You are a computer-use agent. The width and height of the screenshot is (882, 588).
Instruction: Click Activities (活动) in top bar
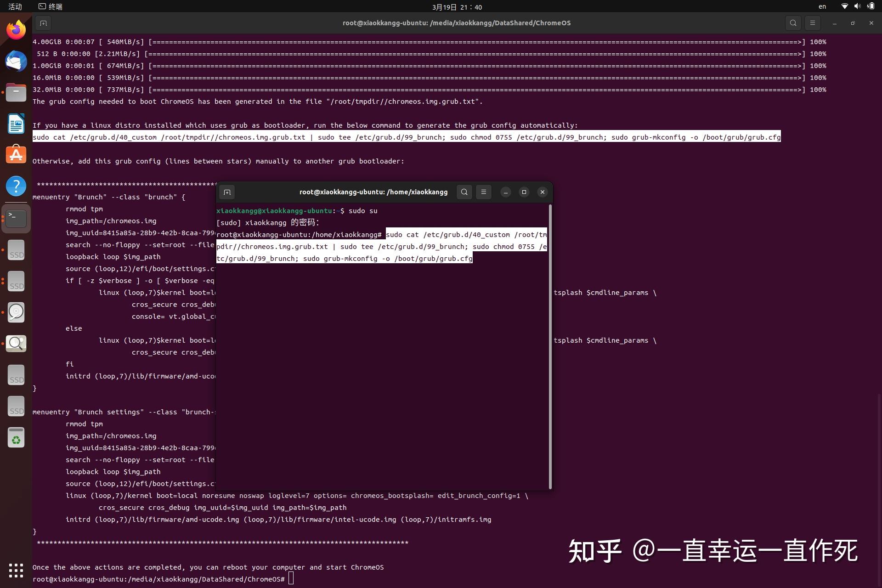point(15,6)
